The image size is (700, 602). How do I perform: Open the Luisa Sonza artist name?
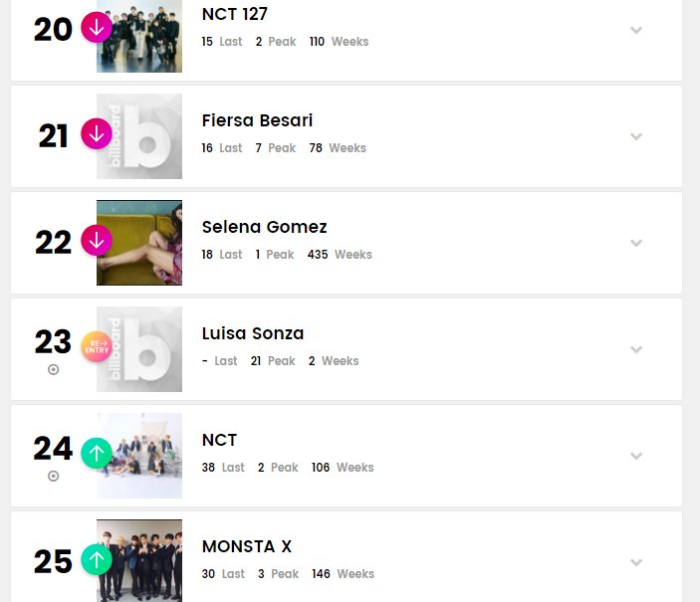[x=253, y=333]
